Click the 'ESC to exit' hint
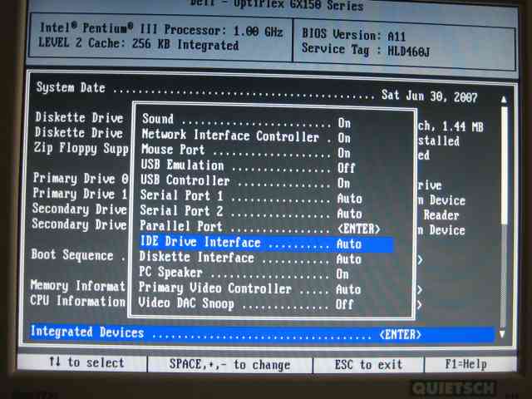The image size is (532, 399). [368, 365]
